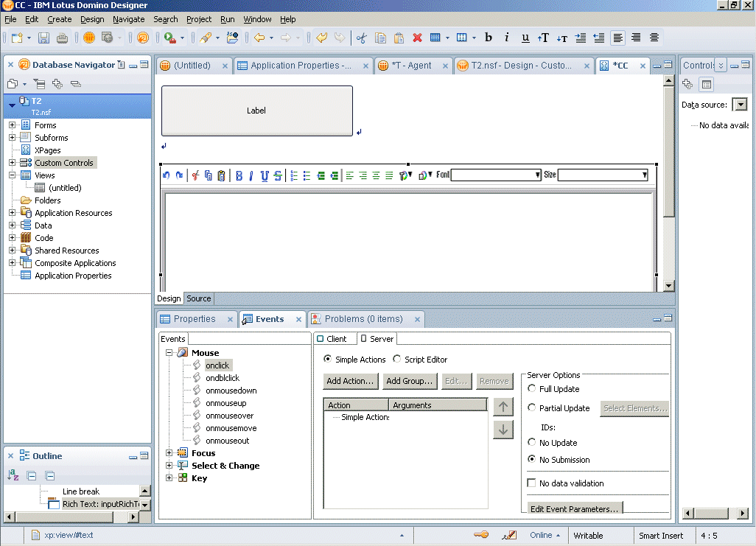
Task: Click the Save icon in the main toolbar
Action: pyautogui.click(x=44, y=38)
